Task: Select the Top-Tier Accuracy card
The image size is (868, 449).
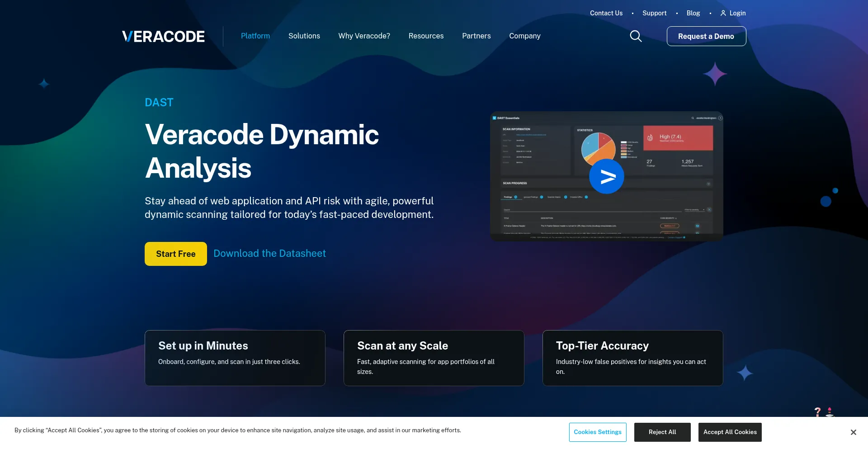Action: click(633, 358)
